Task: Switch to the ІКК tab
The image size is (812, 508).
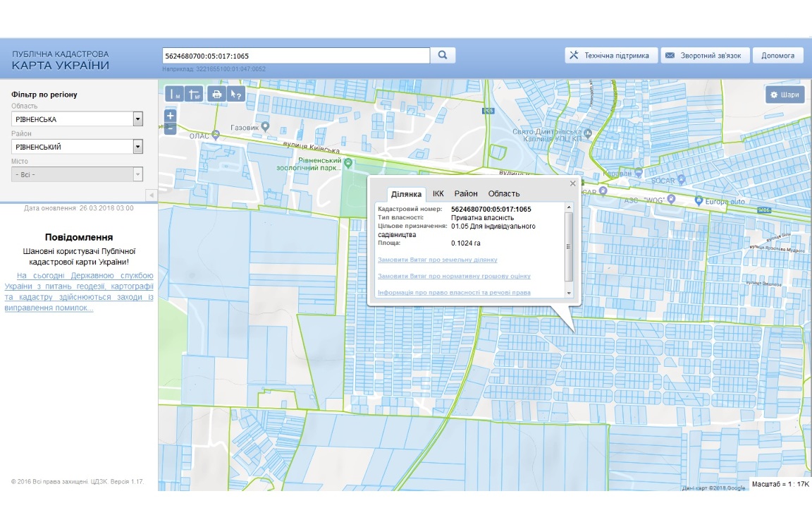Action: click(438, 193)
